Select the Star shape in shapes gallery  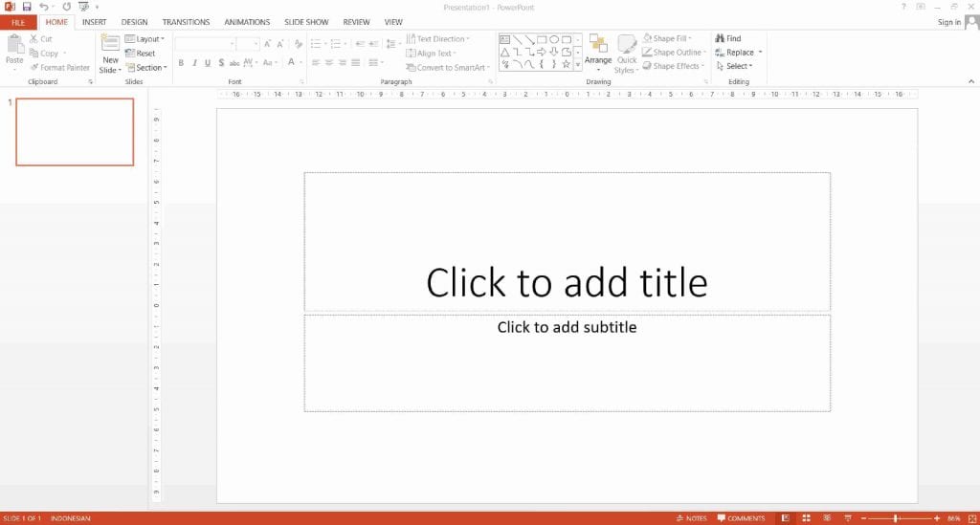coord(566,64)
